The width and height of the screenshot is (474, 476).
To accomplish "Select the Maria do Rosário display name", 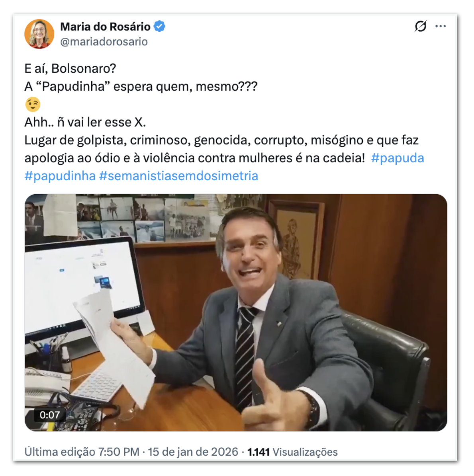I will click(x=105, y=27).
